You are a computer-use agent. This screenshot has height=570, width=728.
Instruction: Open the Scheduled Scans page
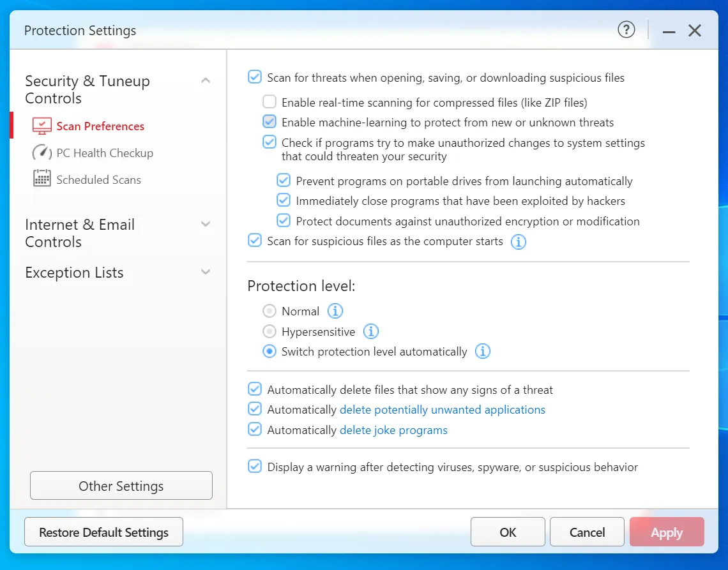[98, 179]
